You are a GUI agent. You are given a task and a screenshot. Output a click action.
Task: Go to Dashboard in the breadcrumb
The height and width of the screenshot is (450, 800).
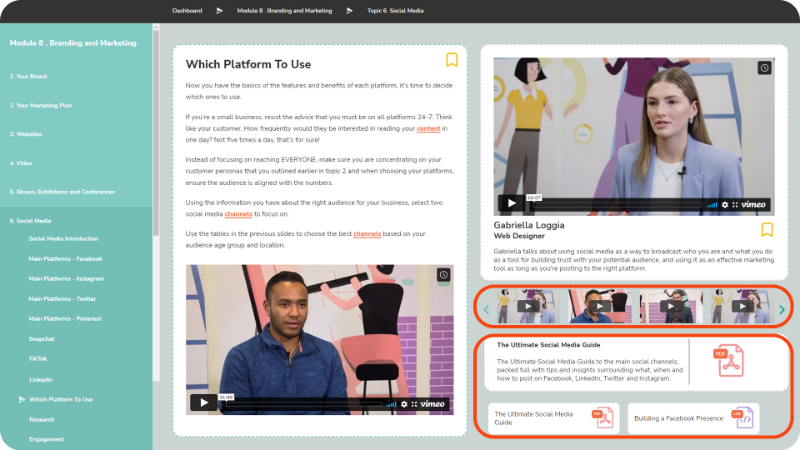[x=186, y=11]
